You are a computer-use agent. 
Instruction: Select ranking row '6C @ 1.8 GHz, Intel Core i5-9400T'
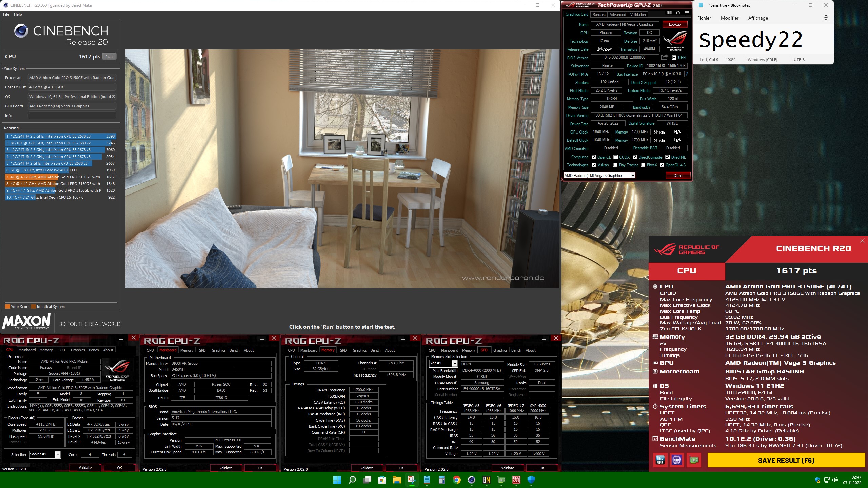[x=60, y=170]
